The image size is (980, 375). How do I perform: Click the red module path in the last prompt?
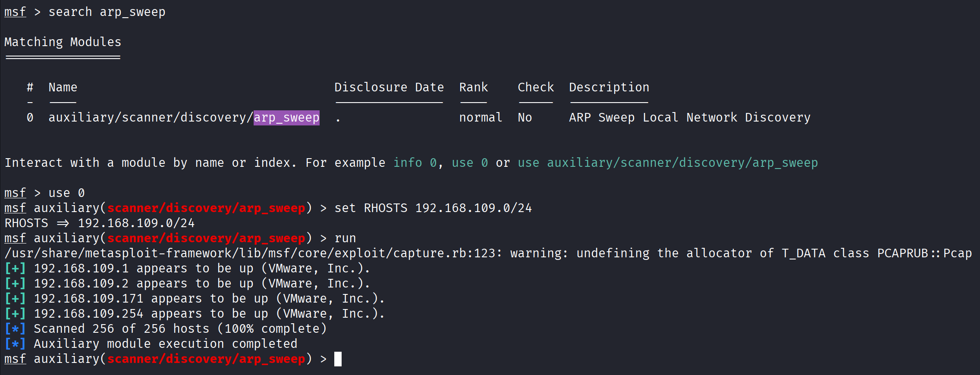click(206, 359)
